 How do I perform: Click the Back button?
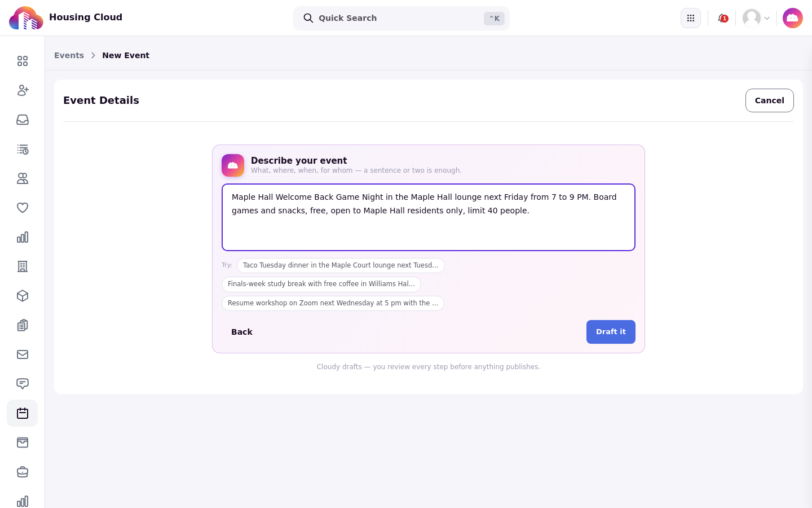coord(242,332)
